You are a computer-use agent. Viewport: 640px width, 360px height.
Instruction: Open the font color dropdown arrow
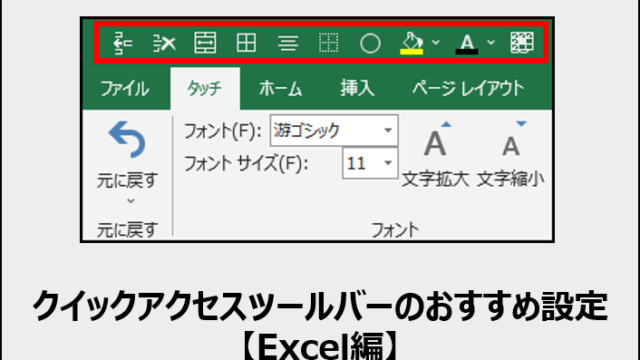(491, 42)
